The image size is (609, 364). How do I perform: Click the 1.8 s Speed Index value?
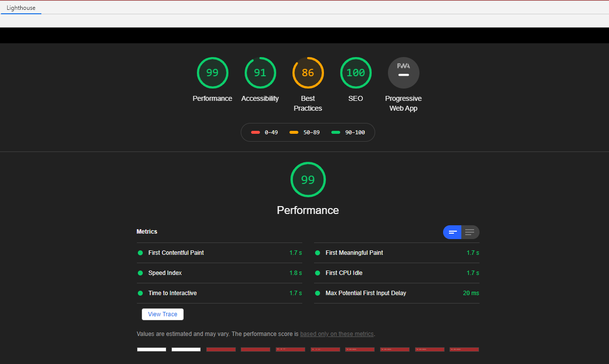pyautogui.click(x=295, y=273)
